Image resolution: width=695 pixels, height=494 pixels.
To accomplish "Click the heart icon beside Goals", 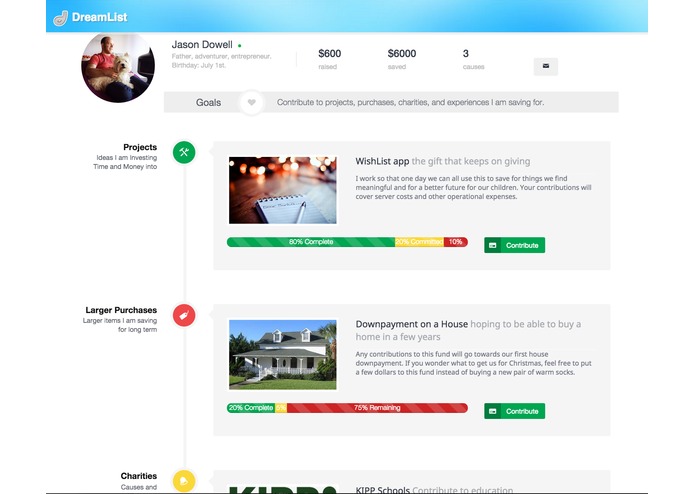I will coord(251,103).
